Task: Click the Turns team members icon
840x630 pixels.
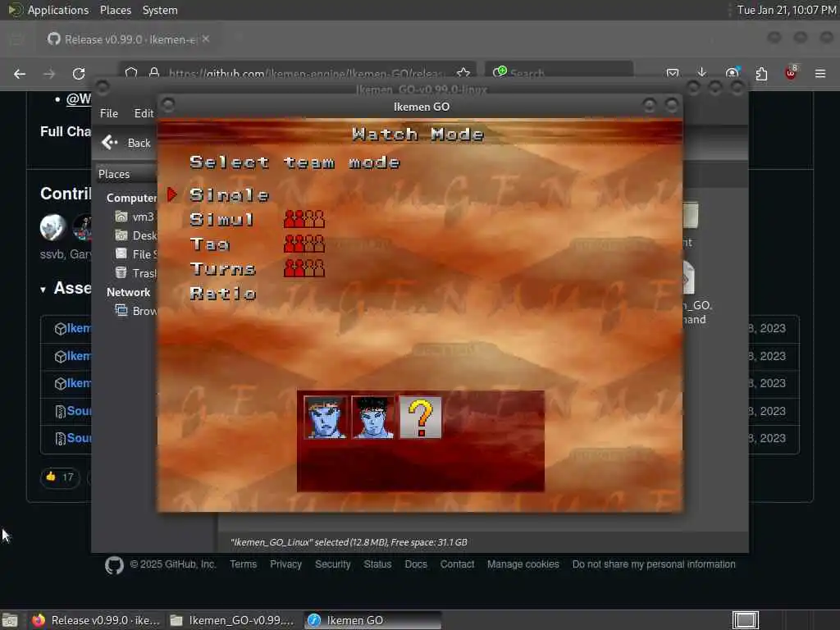Action: 304,268
